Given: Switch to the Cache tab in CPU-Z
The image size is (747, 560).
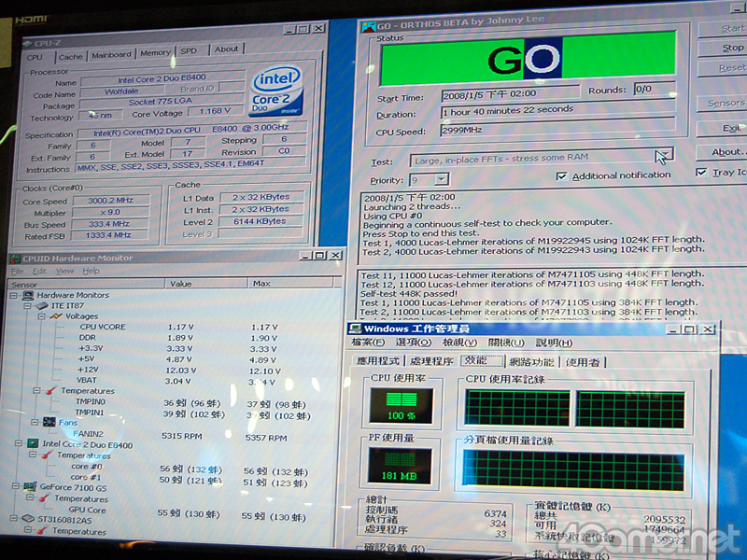Looking at the screenshot, I should point(71,56).
